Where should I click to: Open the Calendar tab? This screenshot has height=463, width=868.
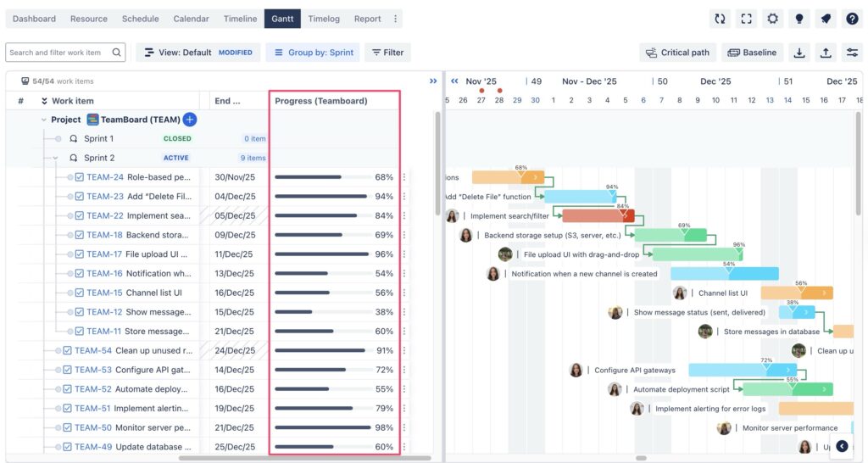191,19
